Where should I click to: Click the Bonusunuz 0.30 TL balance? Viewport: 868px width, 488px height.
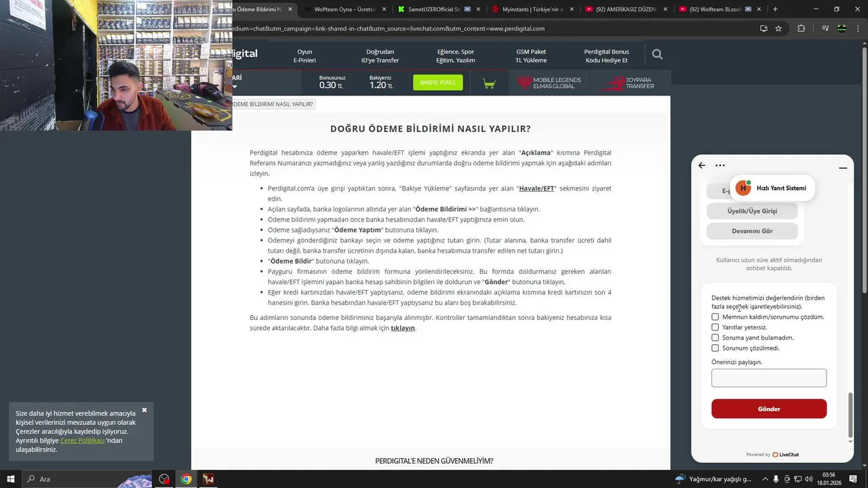(x=332, y=82)
